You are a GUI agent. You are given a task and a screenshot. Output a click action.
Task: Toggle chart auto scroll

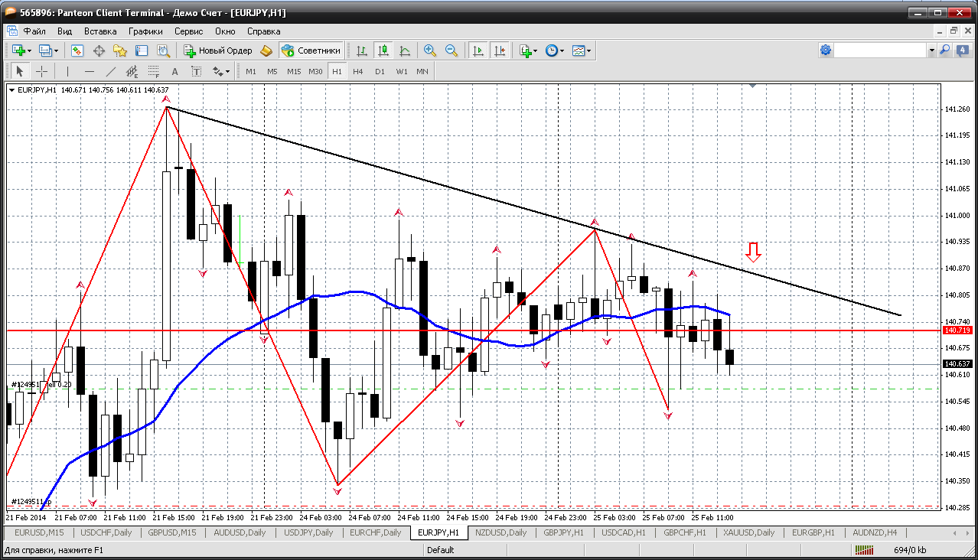(478, 50)
